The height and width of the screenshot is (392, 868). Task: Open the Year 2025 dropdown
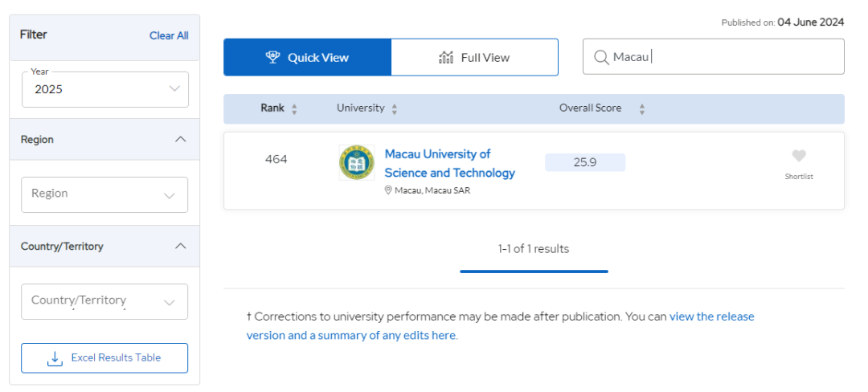pyautogui.click(x=104, y=89)
